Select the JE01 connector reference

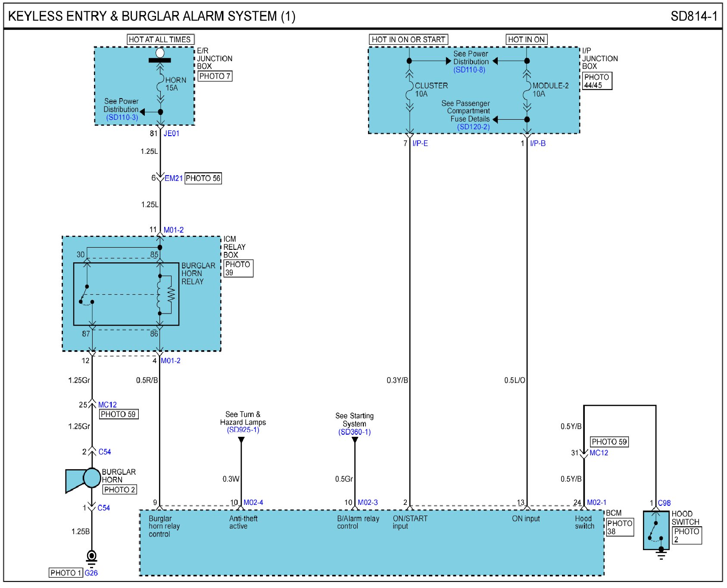click(171, 134)
